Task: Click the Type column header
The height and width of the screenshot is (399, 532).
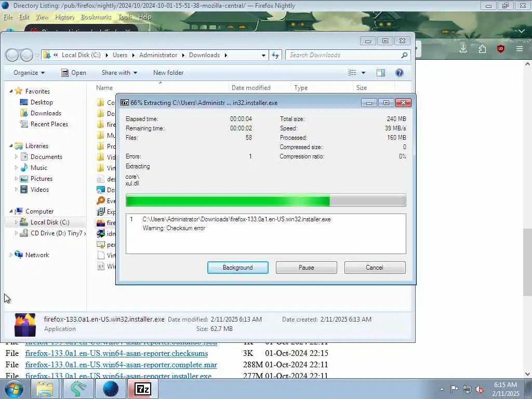Action: (x=301, y=87)
